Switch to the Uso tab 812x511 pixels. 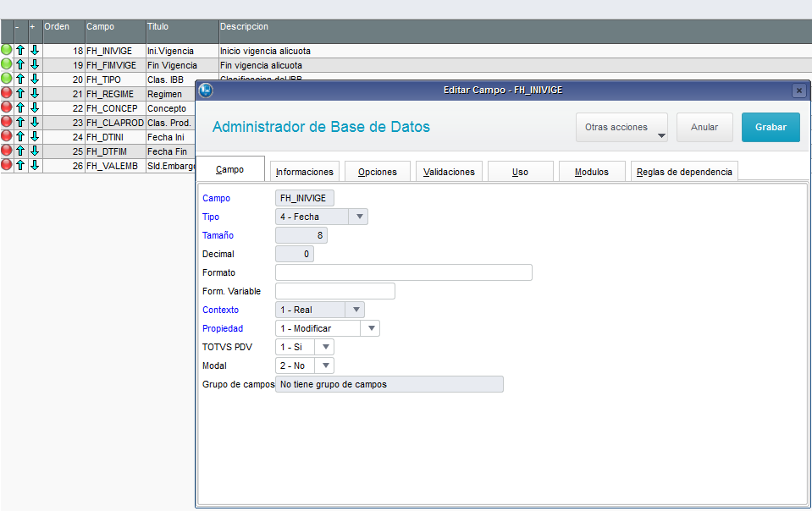pyautogui.click(x=521, y=172)
